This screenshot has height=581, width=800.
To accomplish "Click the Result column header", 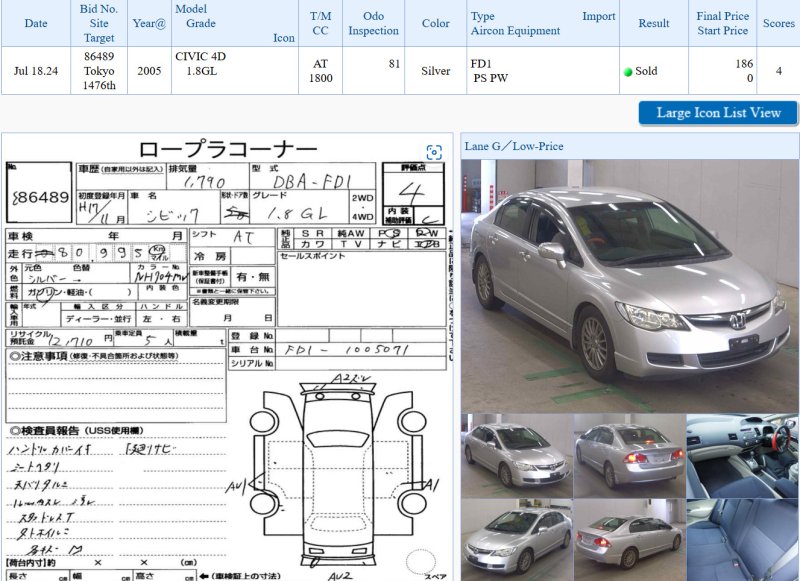I will pos(653,23).
